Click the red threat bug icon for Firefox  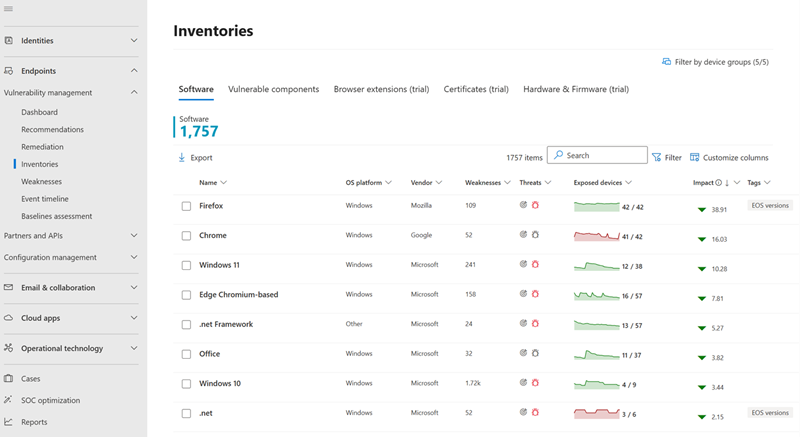(535, 206)
